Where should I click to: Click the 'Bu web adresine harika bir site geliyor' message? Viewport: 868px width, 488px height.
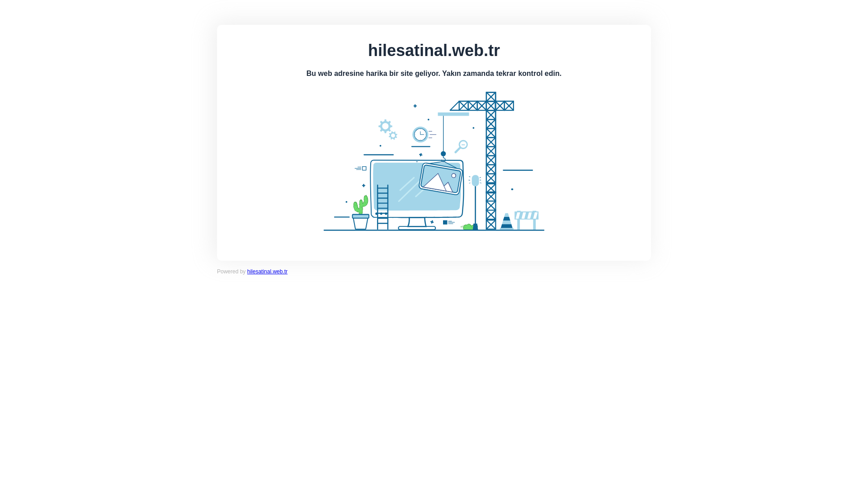434,73
